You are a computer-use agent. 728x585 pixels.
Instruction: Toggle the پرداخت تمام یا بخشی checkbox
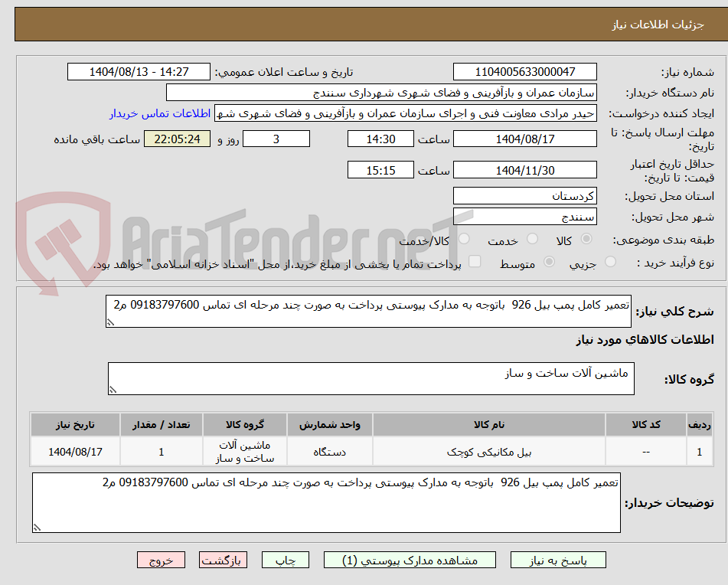(x=475, y=261)
